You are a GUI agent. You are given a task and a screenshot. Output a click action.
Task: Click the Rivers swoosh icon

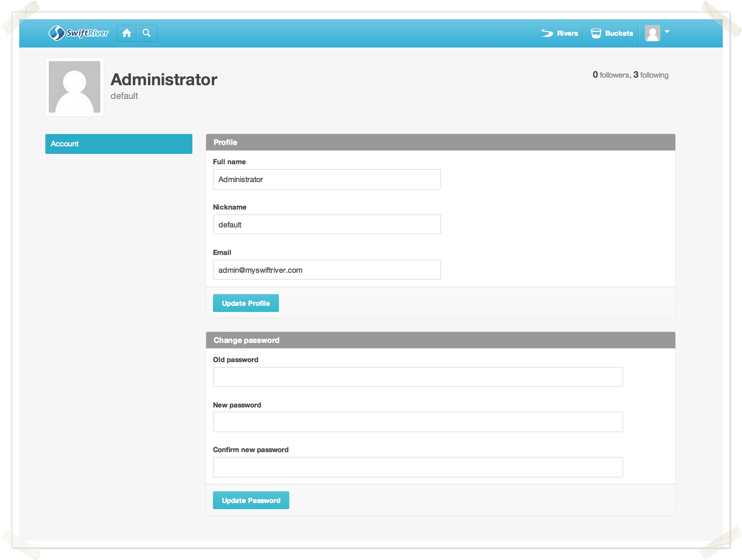tap(547, 33)
